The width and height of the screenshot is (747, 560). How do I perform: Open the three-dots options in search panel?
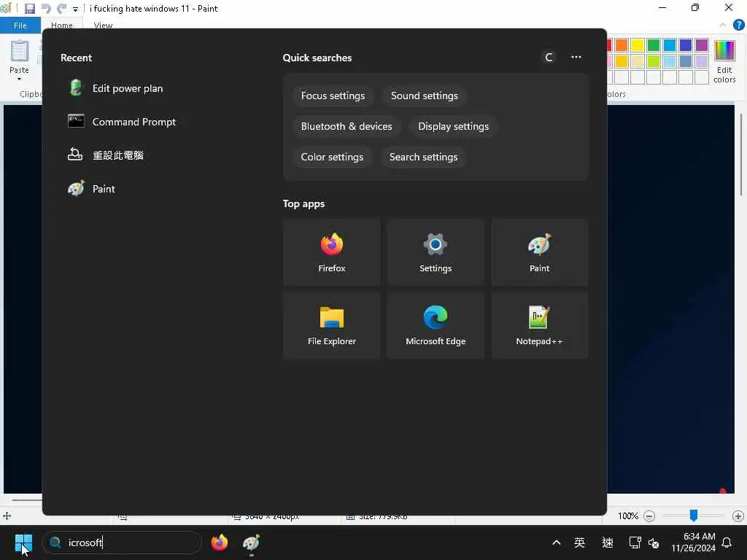(576, 57)
